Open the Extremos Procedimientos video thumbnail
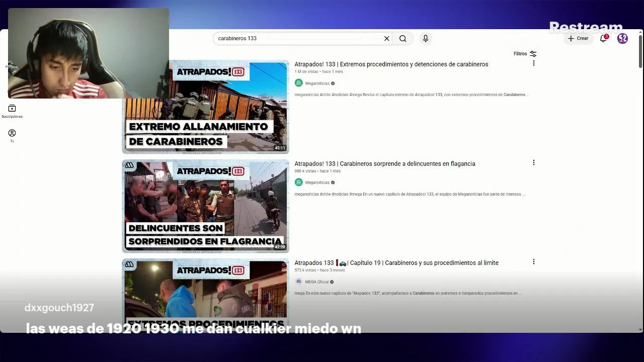The width and height of the screenshot is (644, 362). (x=205, y=295)
